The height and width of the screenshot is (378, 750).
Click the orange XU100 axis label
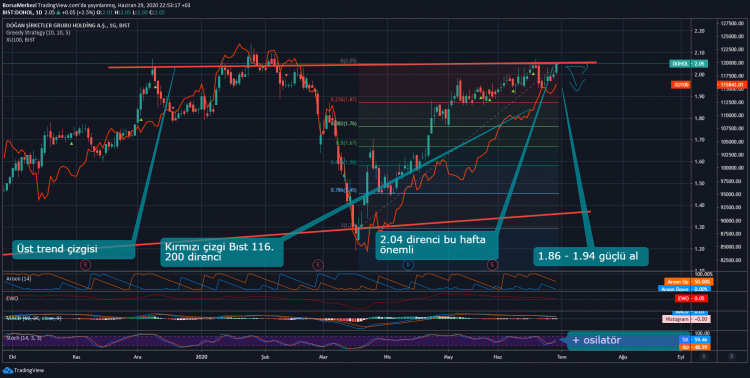point(681,85)
